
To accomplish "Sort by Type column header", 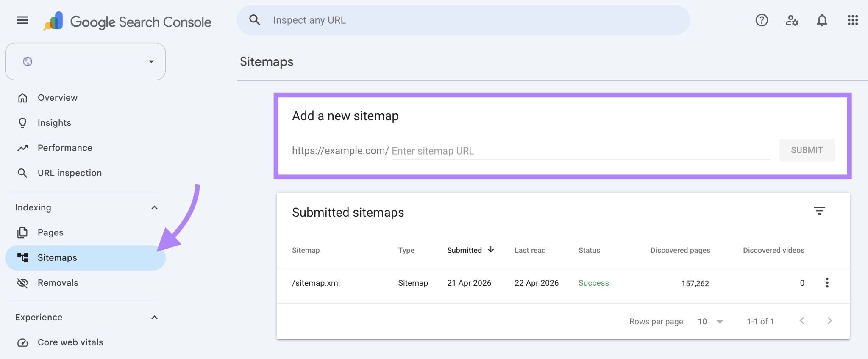I will click(x=406, y=250).
